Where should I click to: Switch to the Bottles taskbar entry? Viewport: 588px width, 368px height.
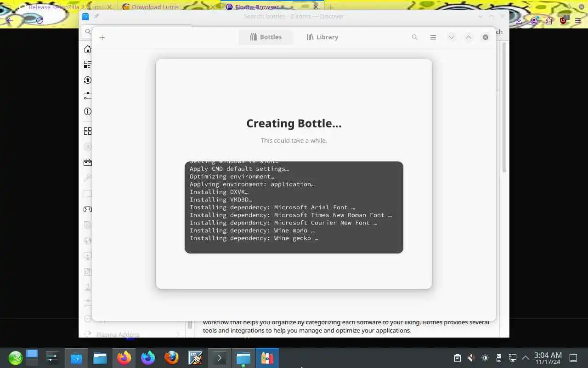click(x=267, y=357)
